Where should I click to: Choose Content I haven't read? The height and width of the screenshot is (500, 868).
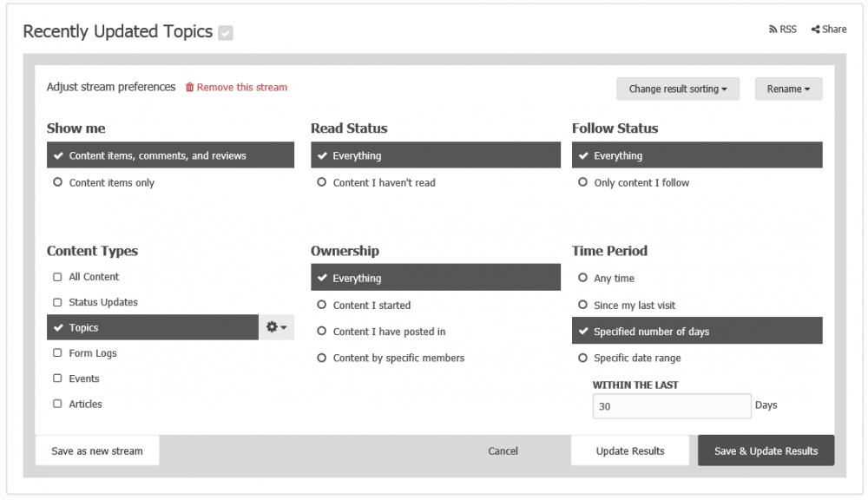322,183
